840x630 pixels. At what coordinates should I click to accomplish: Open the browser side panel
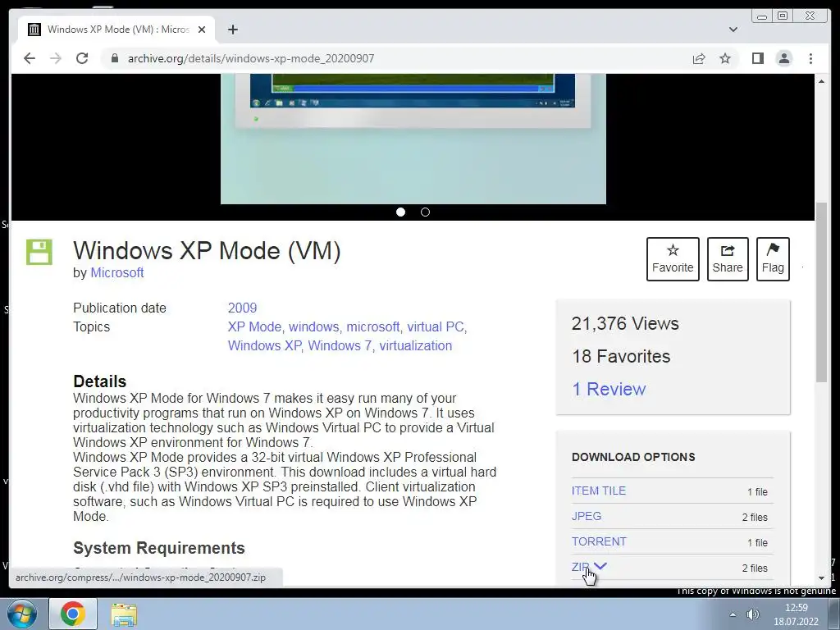(x=757, y=58)
